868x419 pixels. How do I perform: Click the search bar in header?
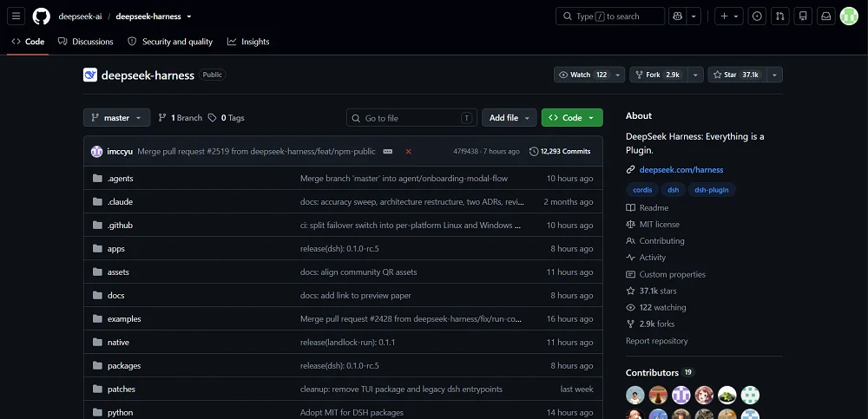610,16
